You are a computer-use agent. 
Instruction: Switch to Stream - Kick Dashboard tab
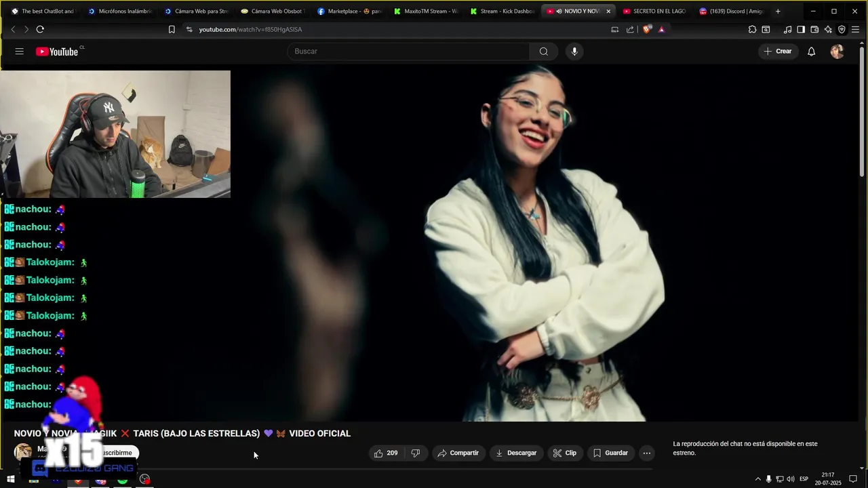click(502, 11)
